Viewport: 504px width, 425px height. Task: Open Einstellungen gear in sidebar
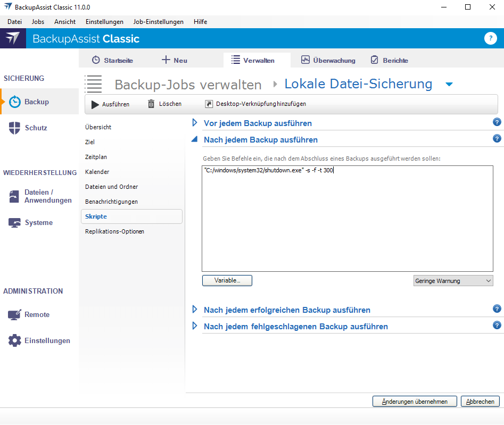tap(15, 341)
